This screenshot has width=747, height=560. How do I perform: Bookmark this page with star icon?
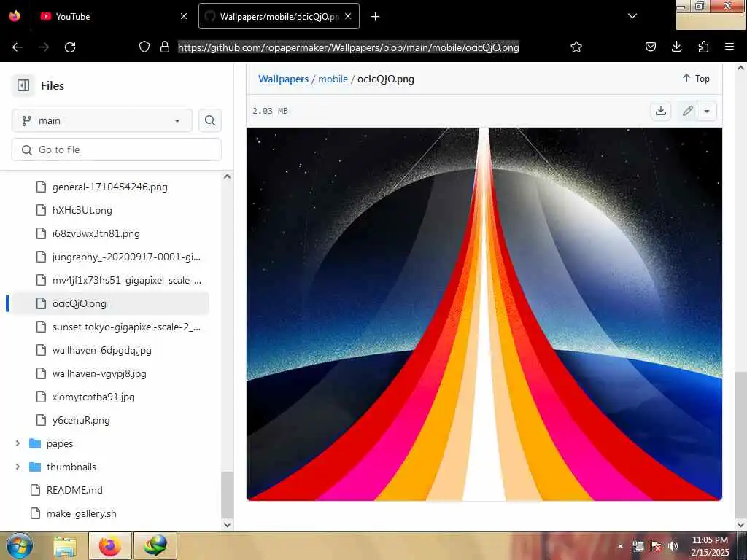click(x=576, y=47)
